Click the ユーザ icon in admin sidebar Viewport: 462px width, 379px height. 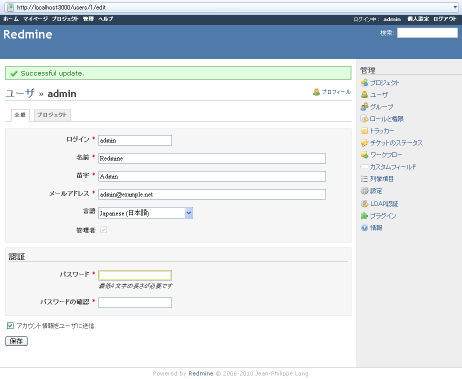(x=364, y=95)
